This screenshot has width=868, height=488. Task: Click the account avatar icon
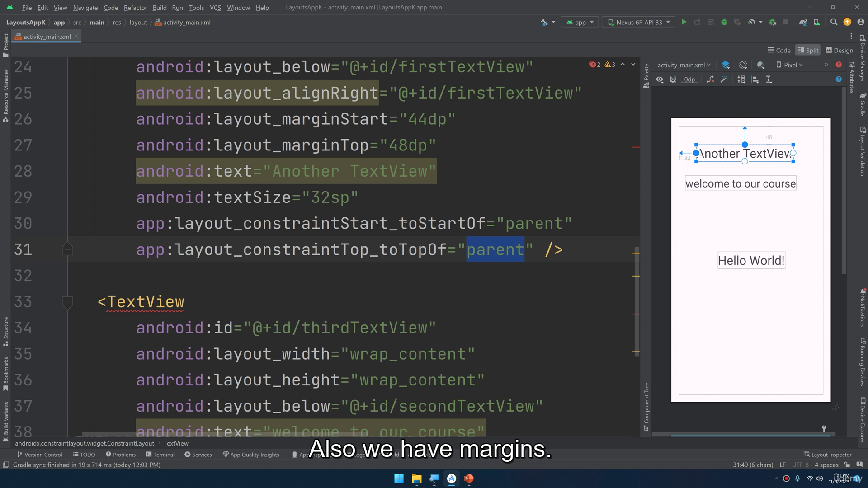(x=861, y=22)
